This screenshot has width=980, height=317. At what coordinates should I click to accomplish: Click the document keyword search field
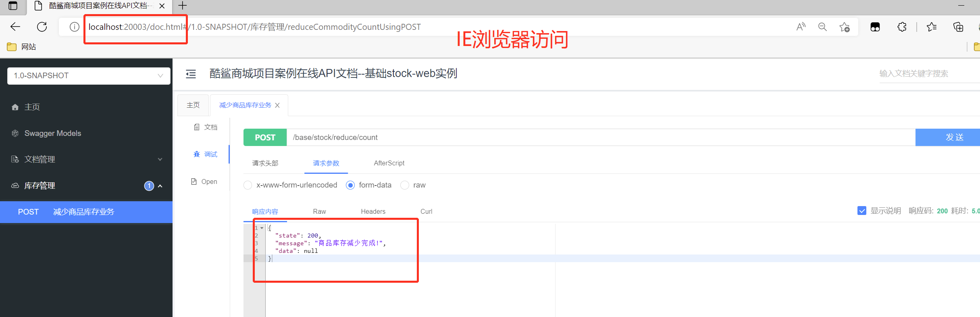click(930, 73)
